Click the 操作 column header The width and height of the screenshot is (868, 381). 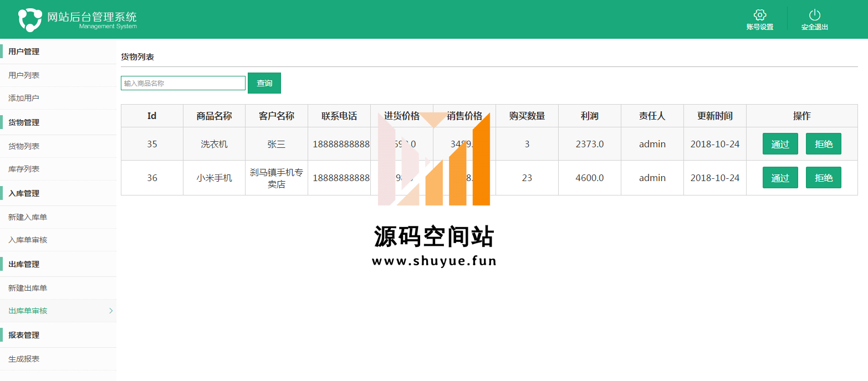[x=802, y=116]
